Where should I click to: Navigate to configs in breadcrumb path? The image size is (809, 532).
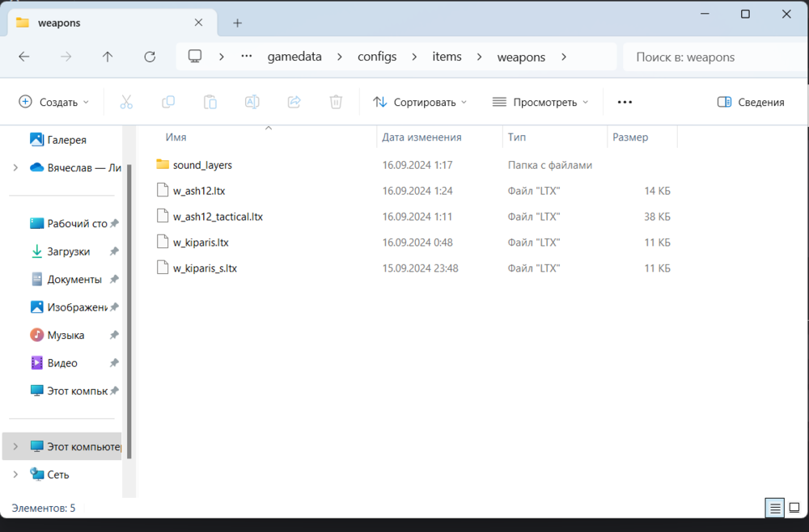coord(377,57)
